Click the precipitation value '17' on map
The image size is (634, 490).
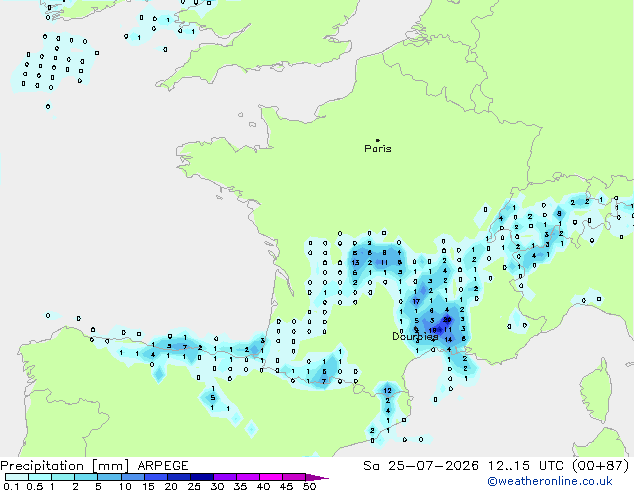pyautogui.click(x=416, y=301)
